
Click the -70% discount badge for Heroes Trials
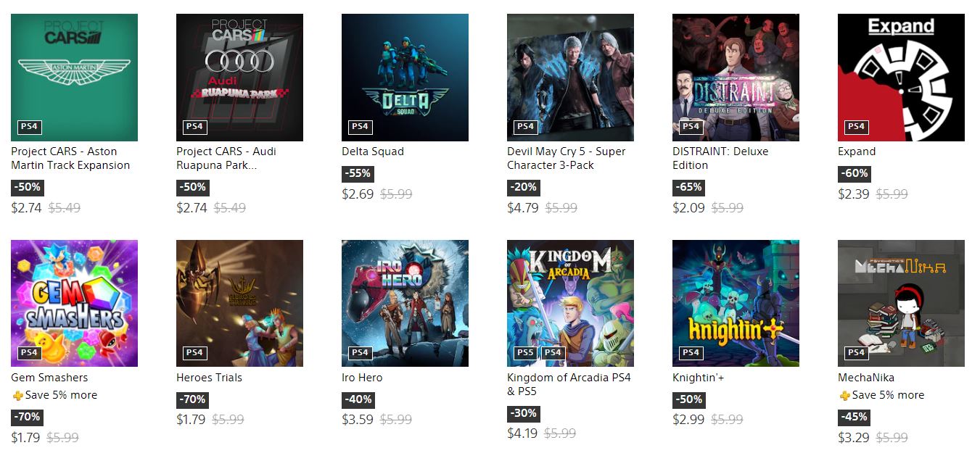(x=192, y=399)
